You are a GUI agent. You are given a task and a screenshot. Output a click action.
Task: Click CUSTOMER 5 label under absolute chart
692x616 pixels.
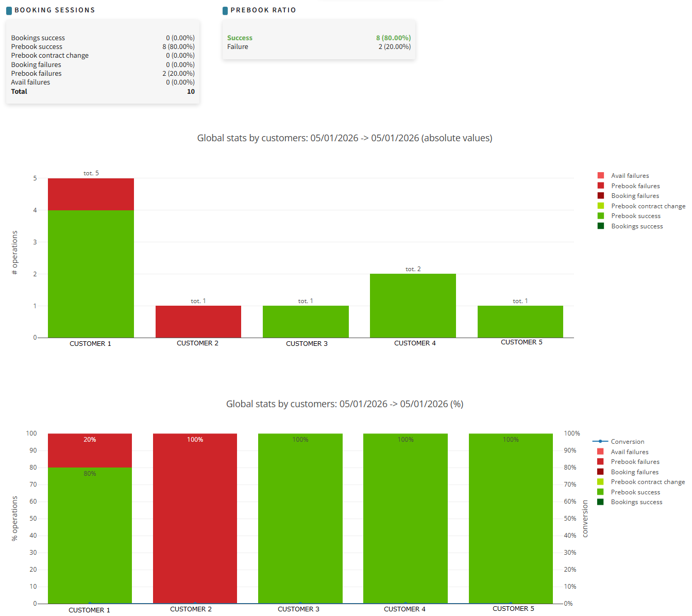pyautogui.click(x=521, y=342)
